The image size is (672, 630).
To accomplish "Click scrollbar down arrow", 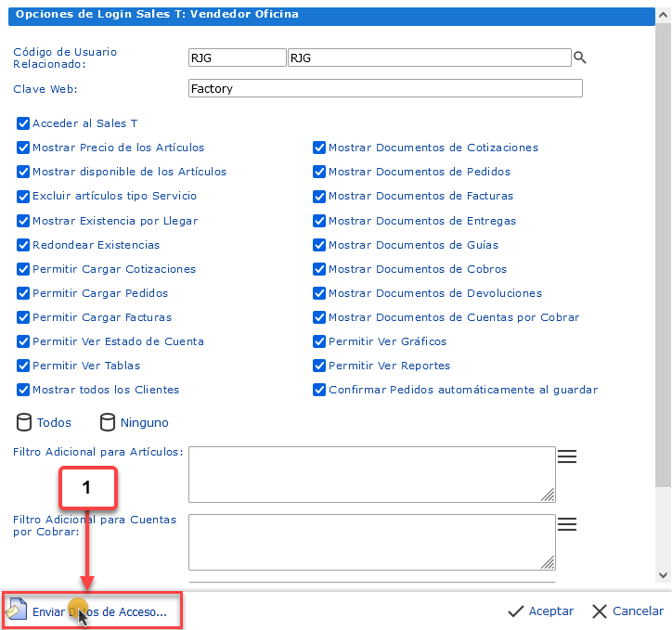I will click(x=663, y=575).
